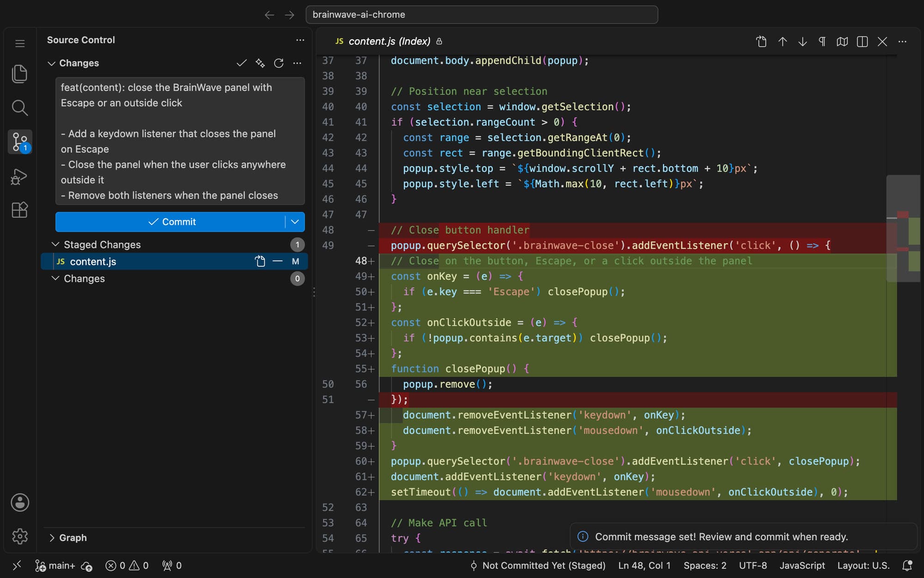
Task: Open Run and Debug view
Action: click(x=19, y=176)
